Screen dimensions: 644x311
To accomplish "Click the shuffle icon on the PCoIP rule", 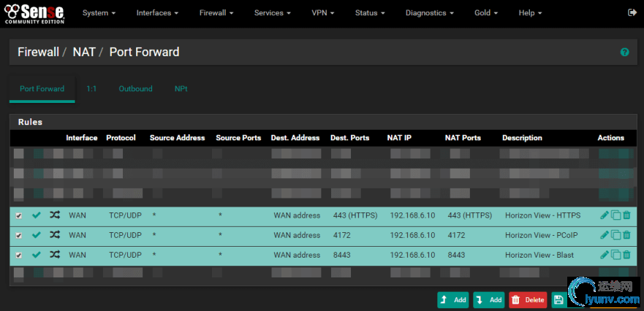I will (x=55, y=234).
